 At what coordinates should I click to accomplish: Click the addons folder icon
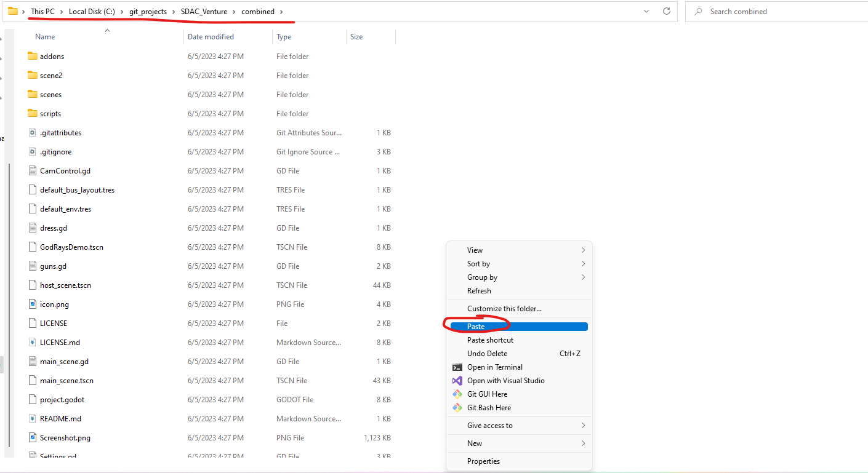coord(33,56)
